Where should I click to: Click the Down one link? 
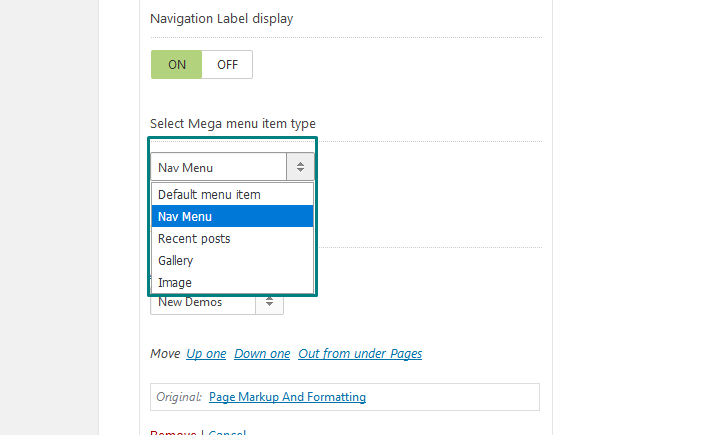[x=262, y=354]
